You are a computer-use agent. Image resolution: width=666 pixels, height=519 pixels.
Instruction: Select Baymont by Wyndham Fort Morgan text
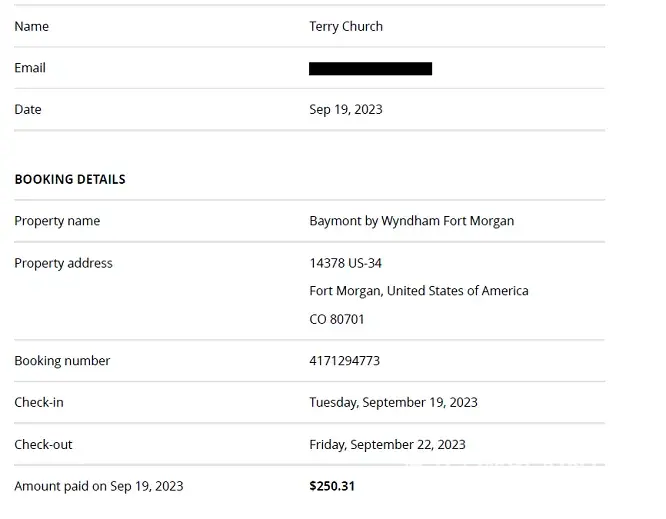[x=411, y=221]
